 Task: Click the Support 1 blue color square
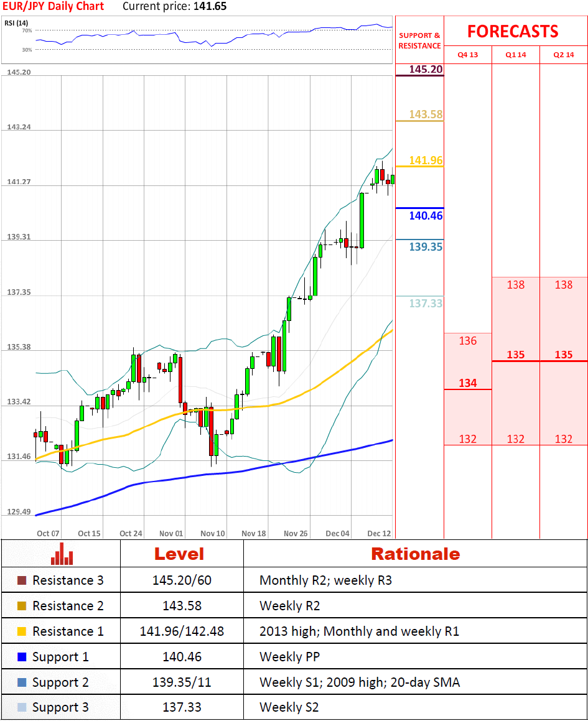[22, 657]
